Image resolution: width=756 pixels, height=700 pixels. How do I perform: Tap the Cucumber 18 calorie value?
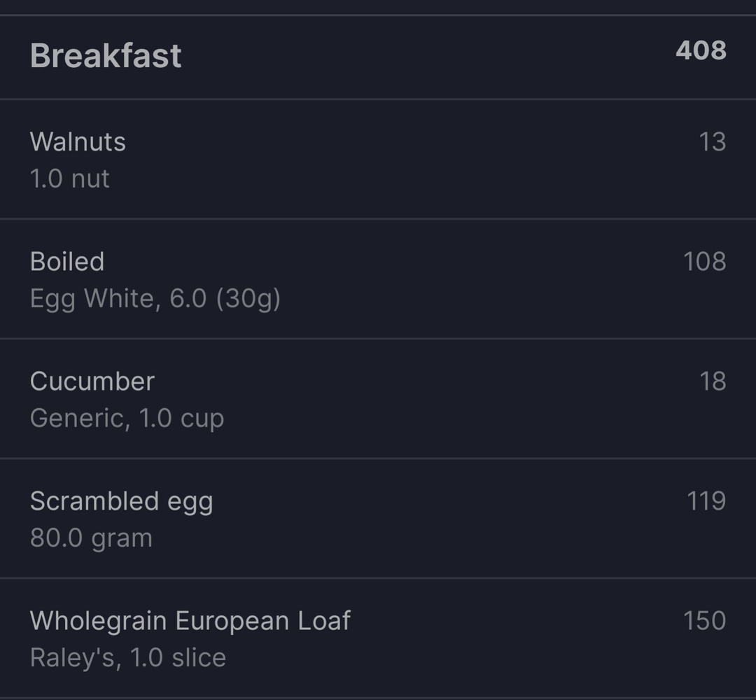713,381
